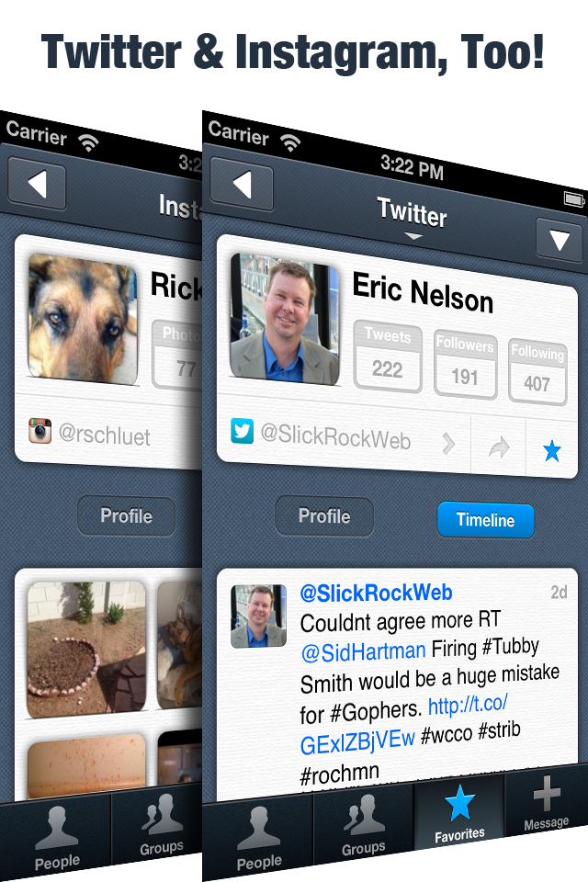Viewport: 588px width, 882px height.
Task: Open the http://t.co/ link in tweet
Action: click(468, 704)
